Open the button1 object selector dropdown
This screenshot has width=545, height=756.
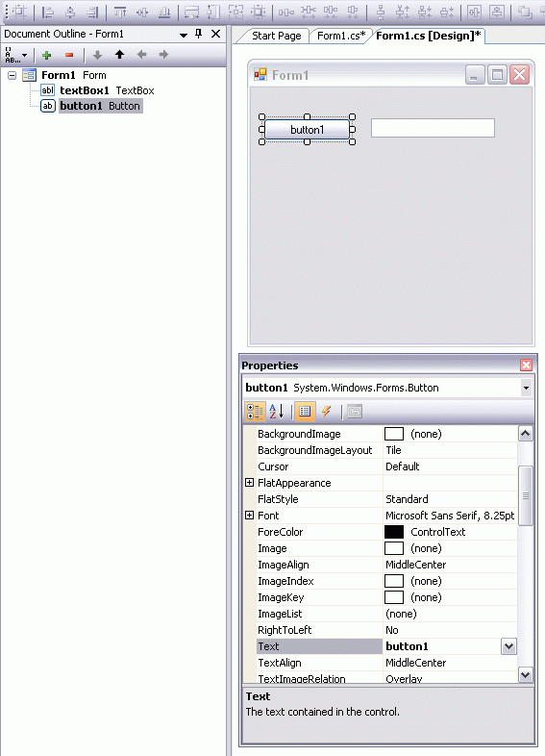[x=526, y=388]
